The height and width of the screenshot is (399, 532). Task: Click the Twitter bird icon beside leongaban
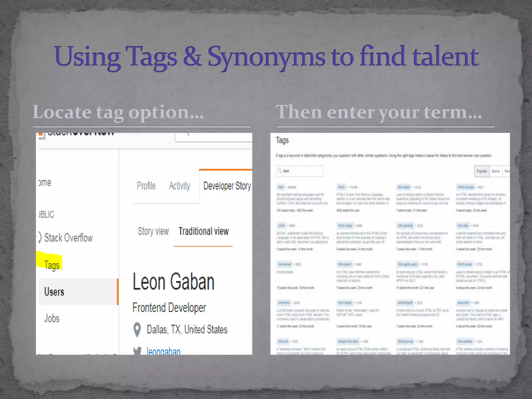[x=137, y=351]
